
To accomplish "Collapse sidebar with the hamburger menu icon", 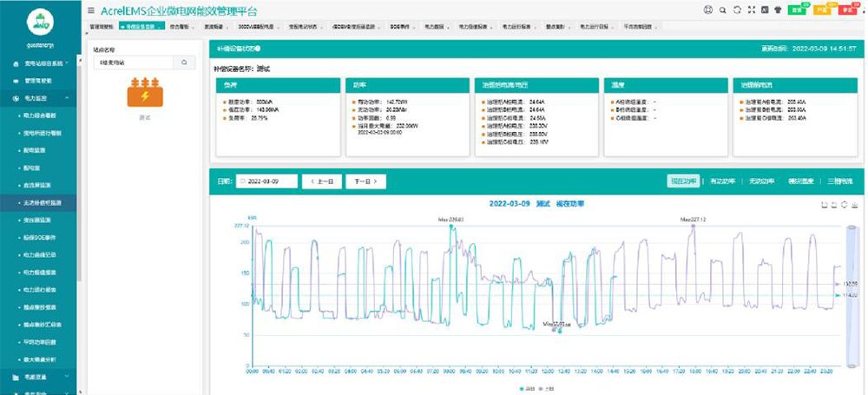I will click(x=92, y=10).
